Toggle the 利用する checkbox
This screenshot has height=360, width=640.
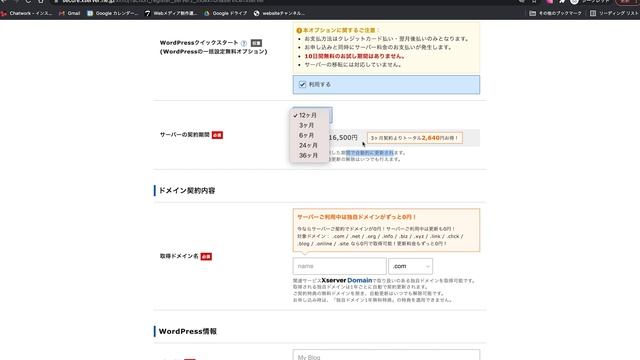coord(302,84)
